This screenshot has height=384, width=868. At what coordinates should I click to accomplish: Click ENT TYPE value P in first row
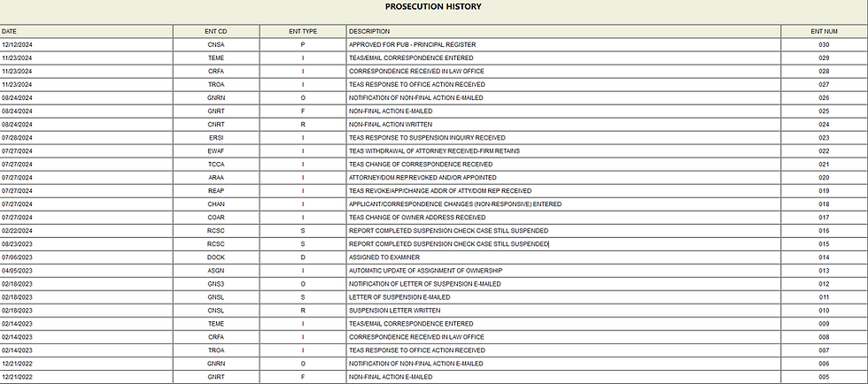(303, 45)
